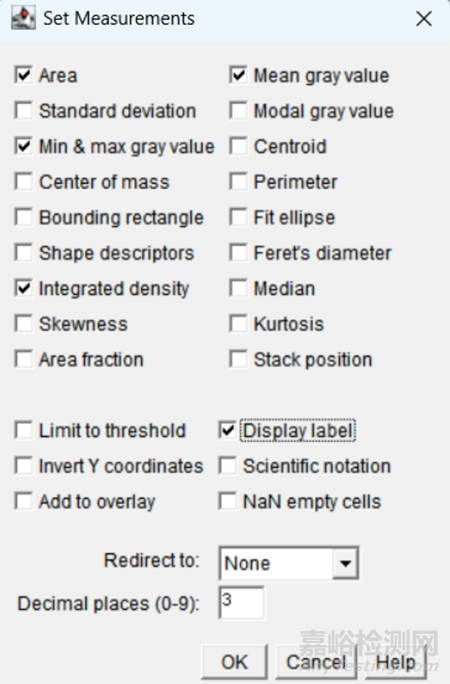The width and height of the screenshot is (450, 684).
Task: Check the Shape descriptors box
Action: 23,253
